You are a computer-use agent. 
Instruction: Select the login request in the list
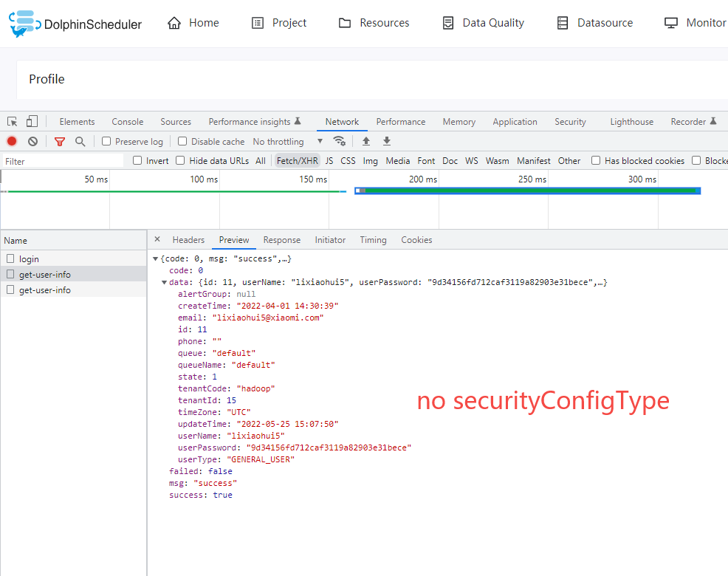pyautogui.click(x=29, y=259)
